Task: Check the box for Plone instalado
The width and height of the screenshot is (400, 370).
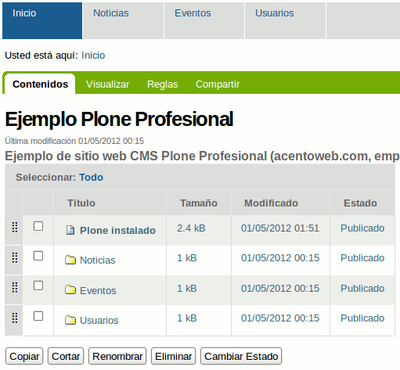Action: click(38, 226)
